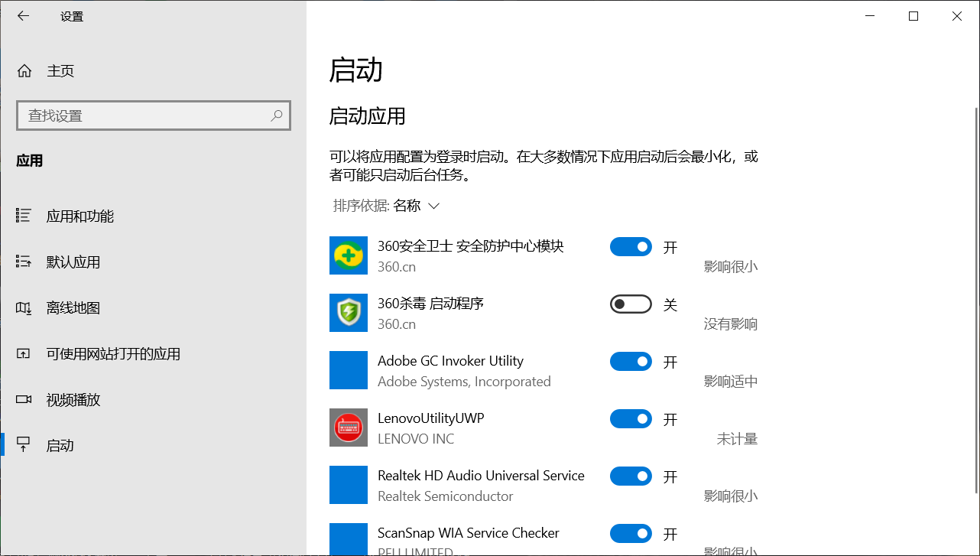Open the 排序依据 名称 sort dropdown

pyautogui.click(x=387, y=206)
